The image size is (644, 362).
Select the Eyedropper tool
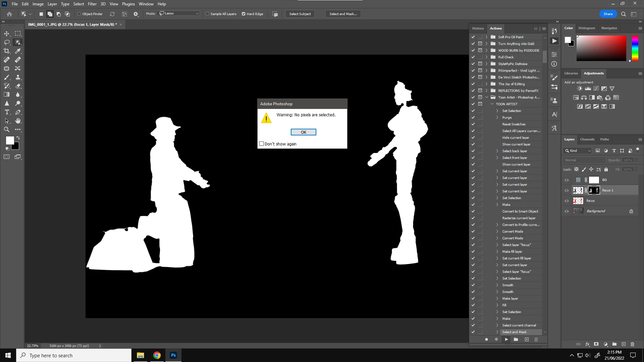coord(18,51)
